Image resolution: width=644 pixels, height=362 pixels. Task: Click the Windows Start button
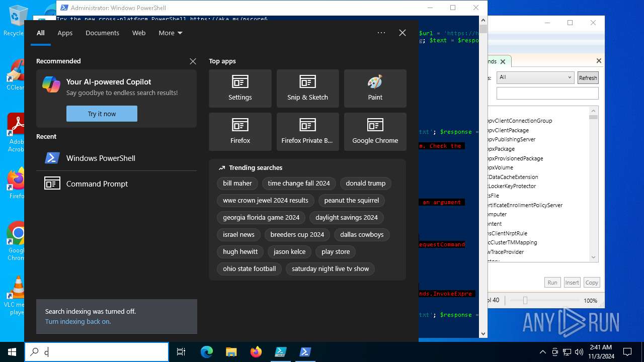[x=12, y=352]
